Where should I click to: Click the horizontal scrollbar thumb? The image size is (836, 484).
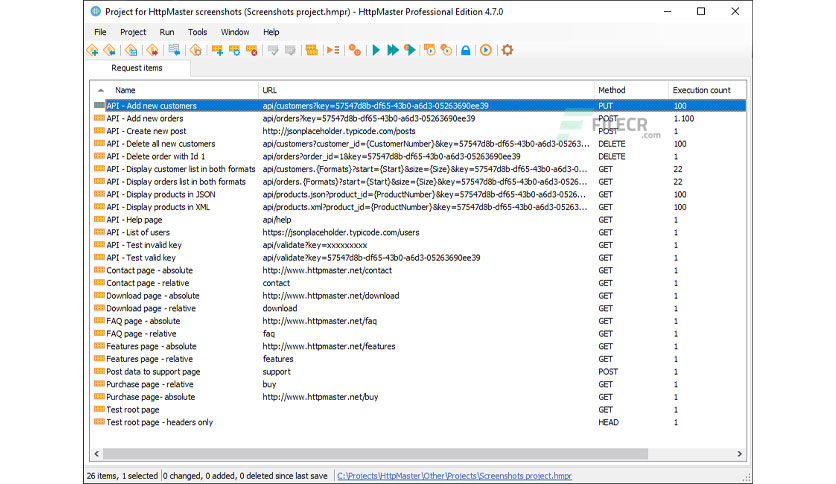(375, 454)
